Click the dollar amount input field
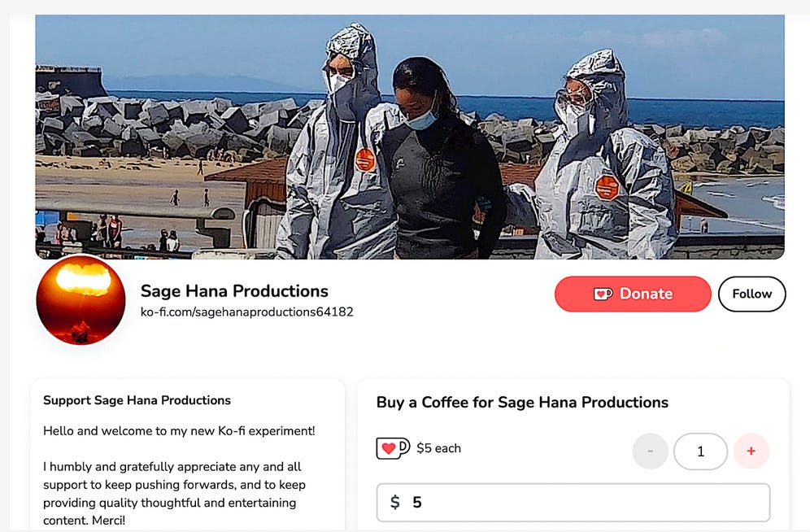The image size is (810, 532). coord(573,503)
